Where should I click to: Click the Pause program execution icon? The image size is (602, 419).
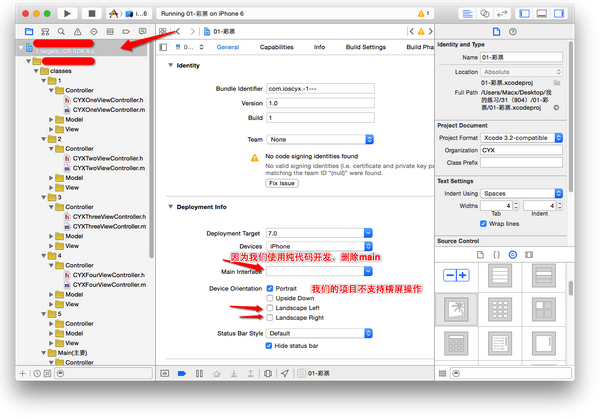click(x=199, y=373)
